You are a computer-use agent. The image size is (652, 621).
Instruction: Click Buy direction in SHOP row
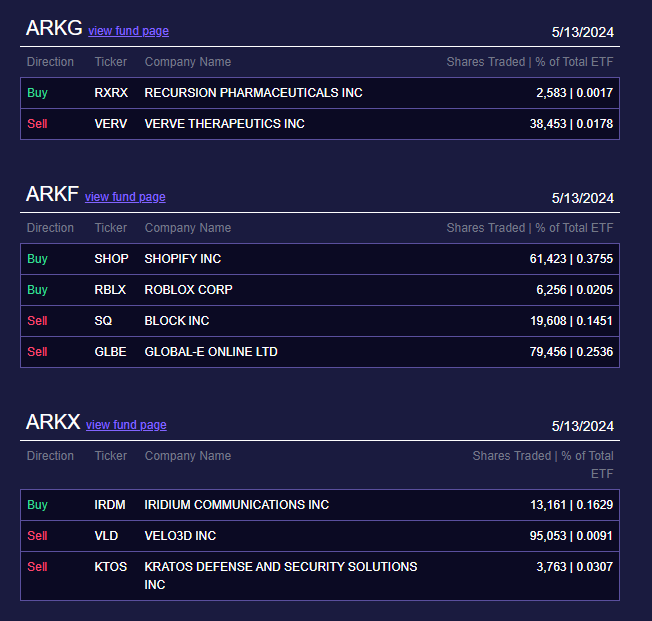click(37, 259)
